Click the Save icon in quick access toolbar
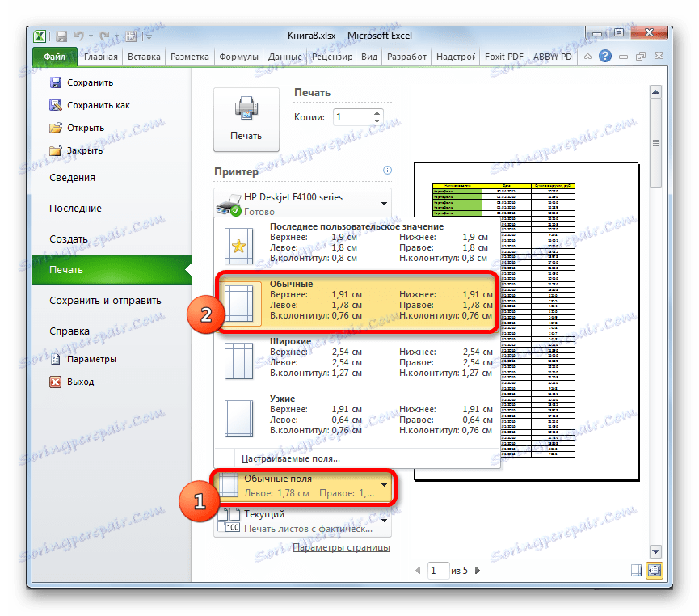The image size is (699, 616). click(x=61, y=36)
